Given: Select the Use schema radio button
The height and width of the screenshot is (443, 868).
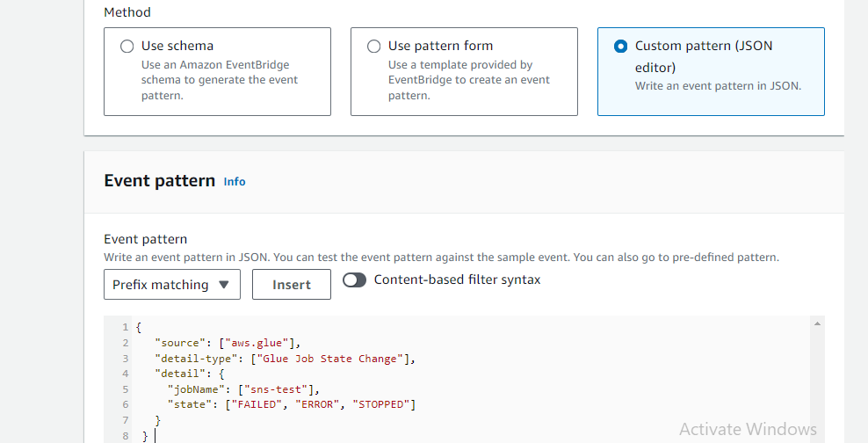Looking at the screenshot, I should [x=127, y=47].
